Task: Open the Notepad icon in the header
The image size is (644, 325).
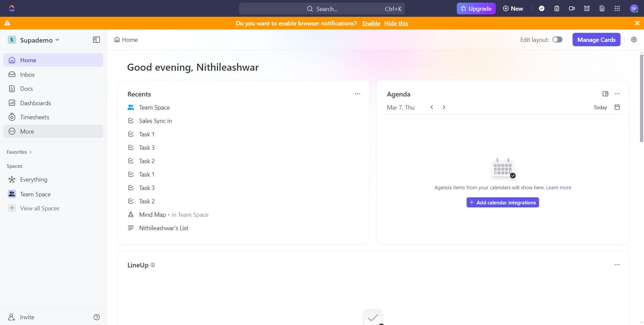Action: coord(557,8)
